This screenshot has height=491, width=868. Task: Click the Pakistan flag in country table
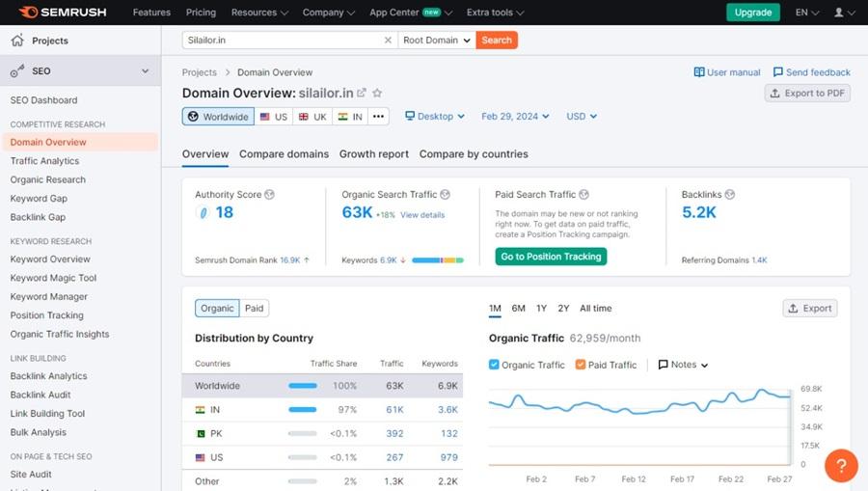201,433
